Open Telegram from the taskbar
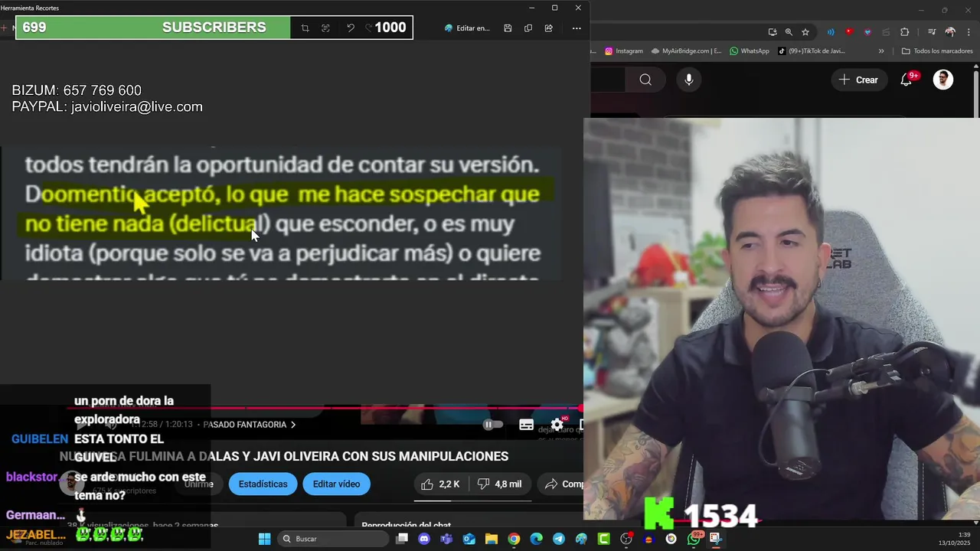980x551 pixels. [559, 539]
